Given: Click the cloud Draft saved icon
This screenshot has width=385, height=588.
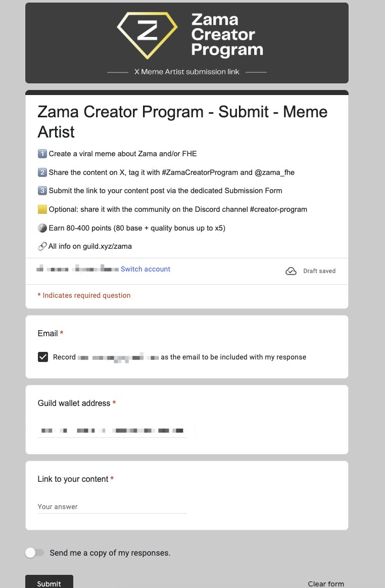Looking at the screenshot, I should click(291, 271).
